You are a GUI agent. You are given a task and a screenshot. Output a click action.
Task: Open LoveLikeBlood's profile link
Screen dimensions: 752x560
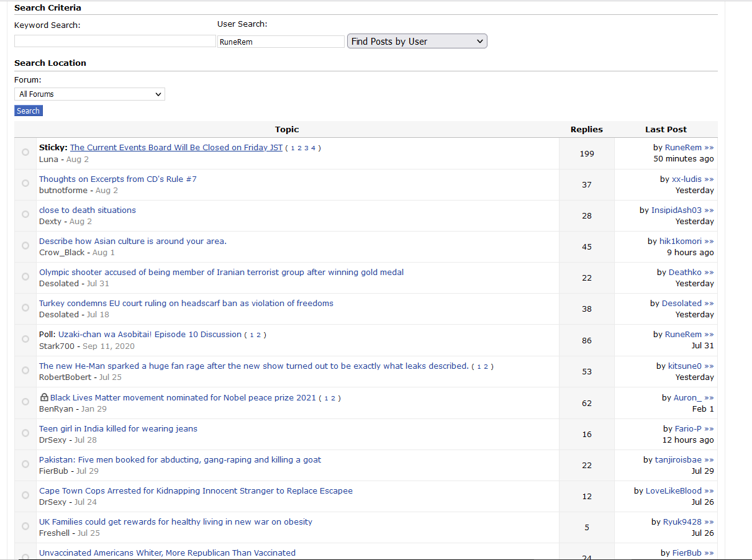pyautogui.click(x=674, y=491)
